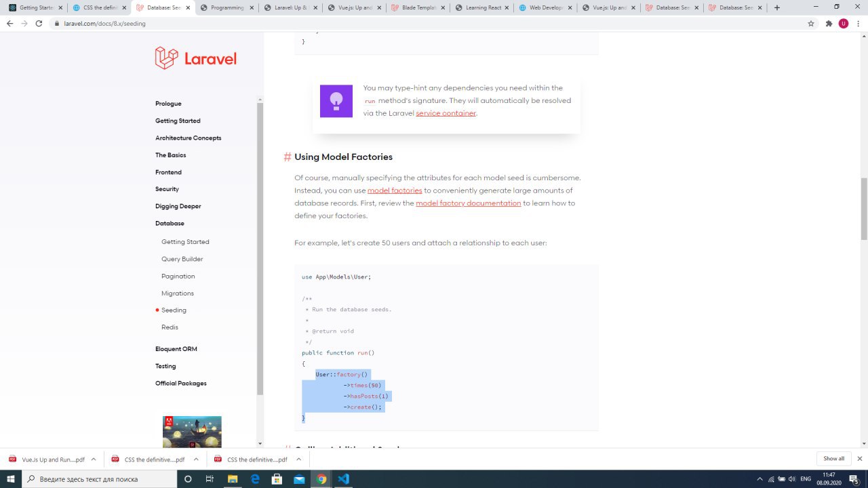The width and height of the screenshot is (868, 488).
Task: Go back using the browser back arrow
Action: 9,23
